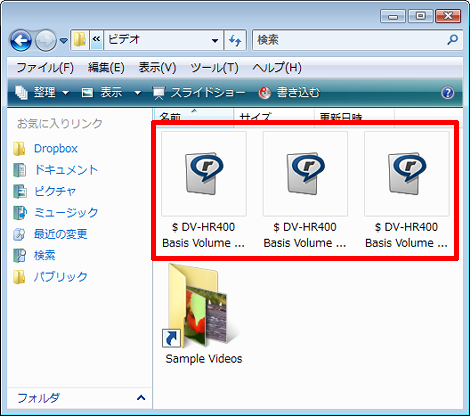
Task: Open the ヘルプ(H) menu
Action: coord(277,68)
